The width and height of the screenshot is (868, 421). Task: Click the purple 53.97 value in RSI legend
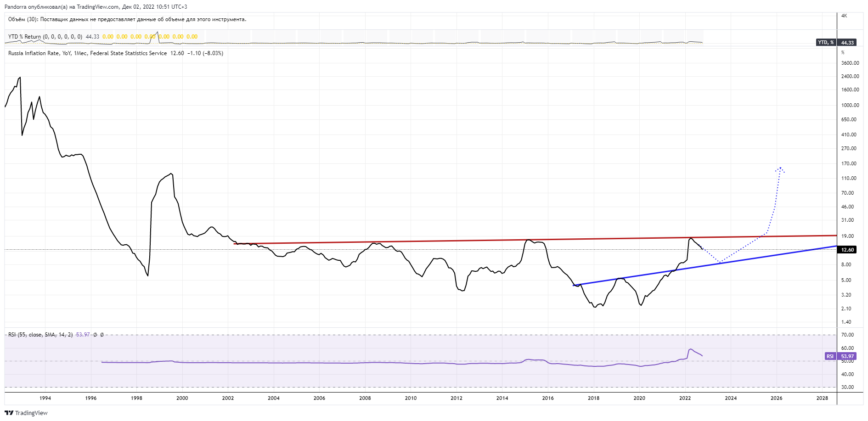[83, 335]
